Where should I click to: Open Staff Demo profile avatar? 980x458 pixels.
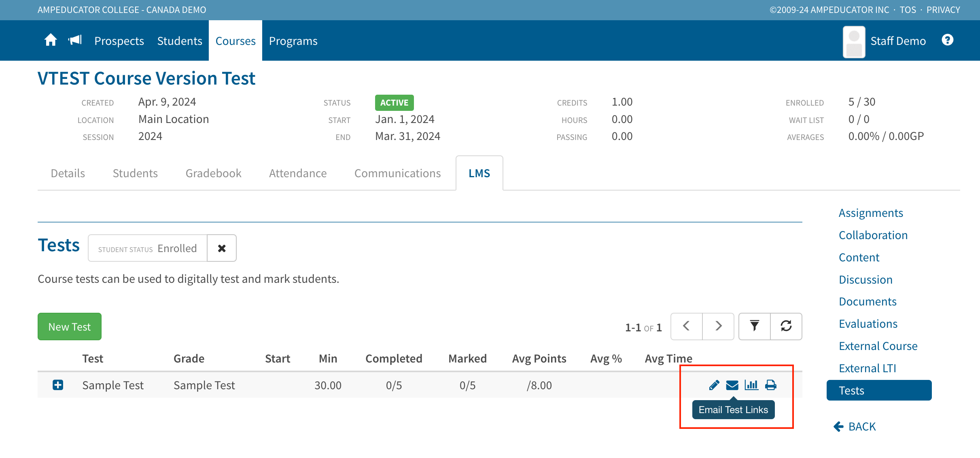click(854, 42)
